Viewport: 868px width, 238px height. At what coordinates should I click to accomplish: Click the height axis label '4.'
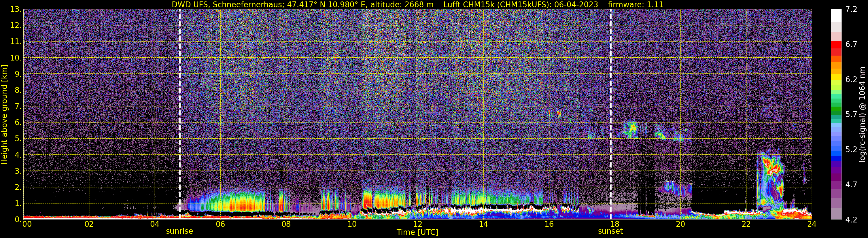click(18, 155)
